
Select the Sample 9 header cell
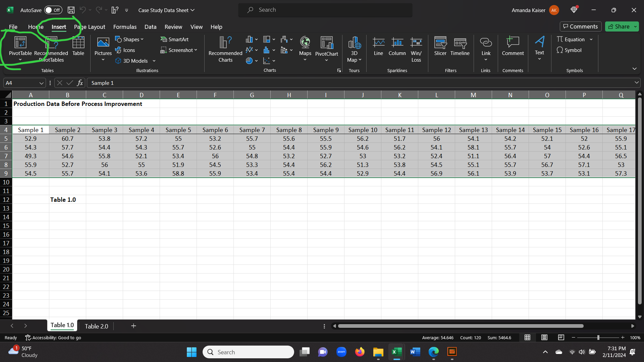click(326, 130)
